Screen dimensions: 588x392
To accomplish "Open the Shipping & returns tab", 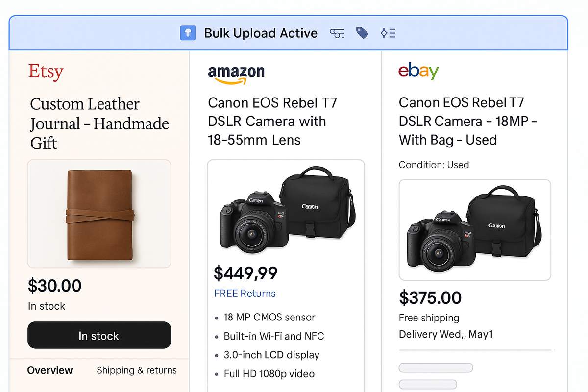I will [x=136, y=371].
